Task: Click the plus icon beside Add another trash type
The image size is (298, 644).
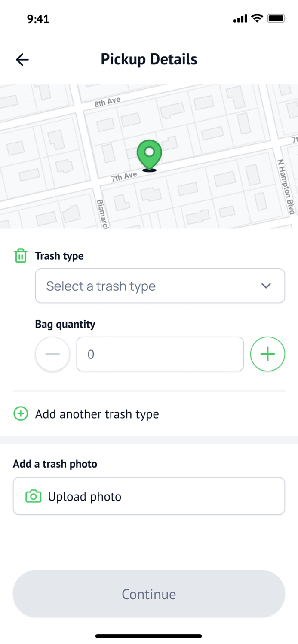Action: (20, 413)
